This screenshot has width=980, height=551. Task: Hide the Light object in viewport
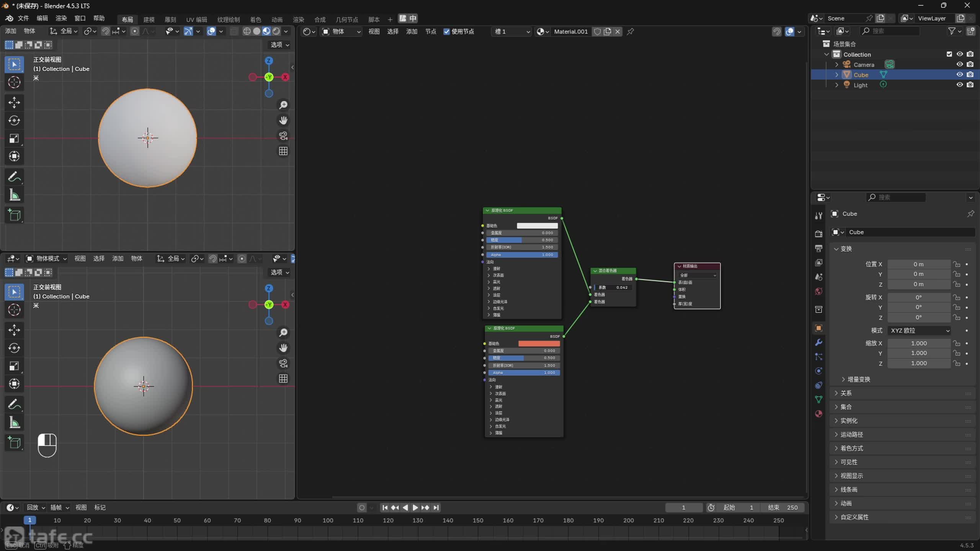coord(959,85)
